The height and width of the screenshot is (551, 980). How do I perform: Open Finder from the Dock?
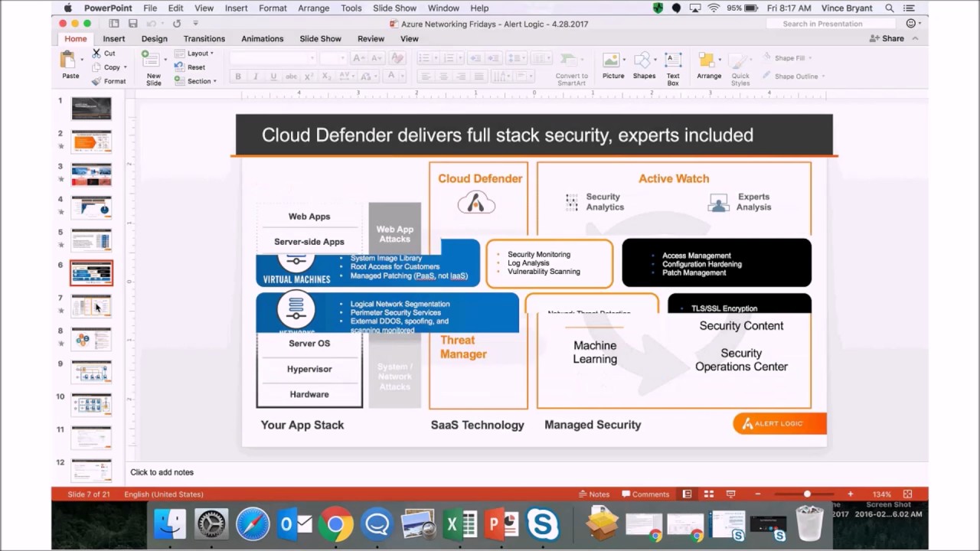170,524
